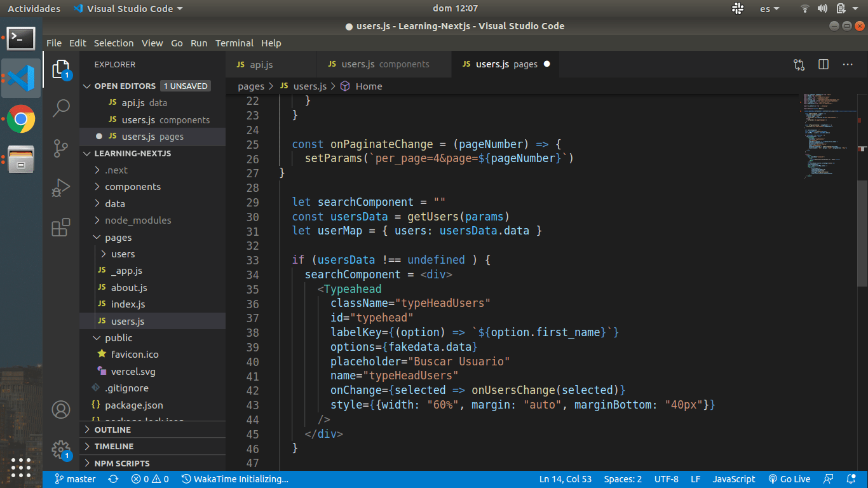Click the Open Changes compare icon
The image size is (868, 488).
tap(799, 64)
